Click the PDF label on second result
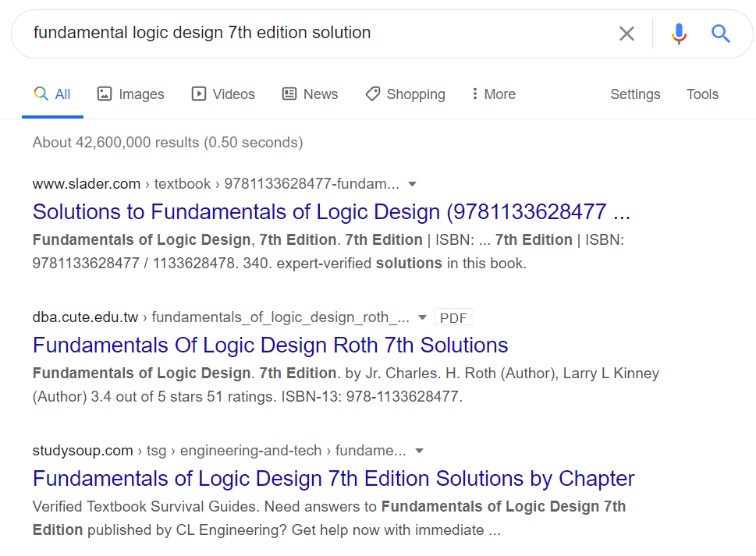Image resolution: width=756 pixels, height=556 pixels. (454, 317)
